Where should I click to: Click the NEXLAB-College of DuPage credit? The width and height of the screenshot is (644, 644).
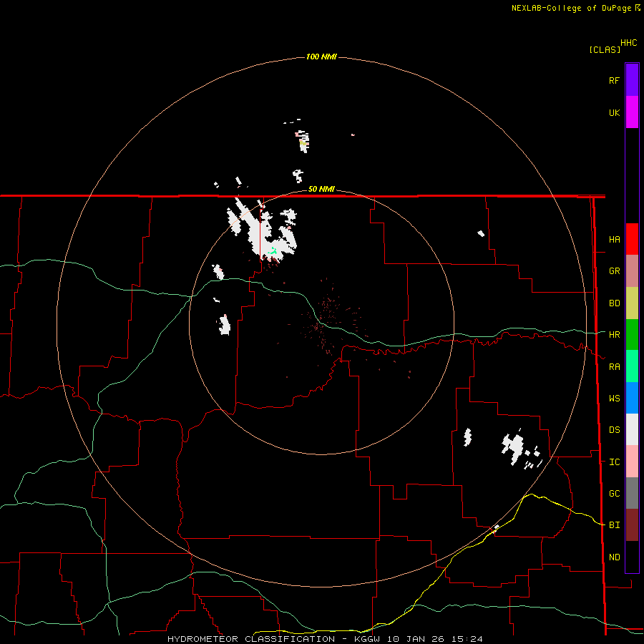(x=572, y=8)
